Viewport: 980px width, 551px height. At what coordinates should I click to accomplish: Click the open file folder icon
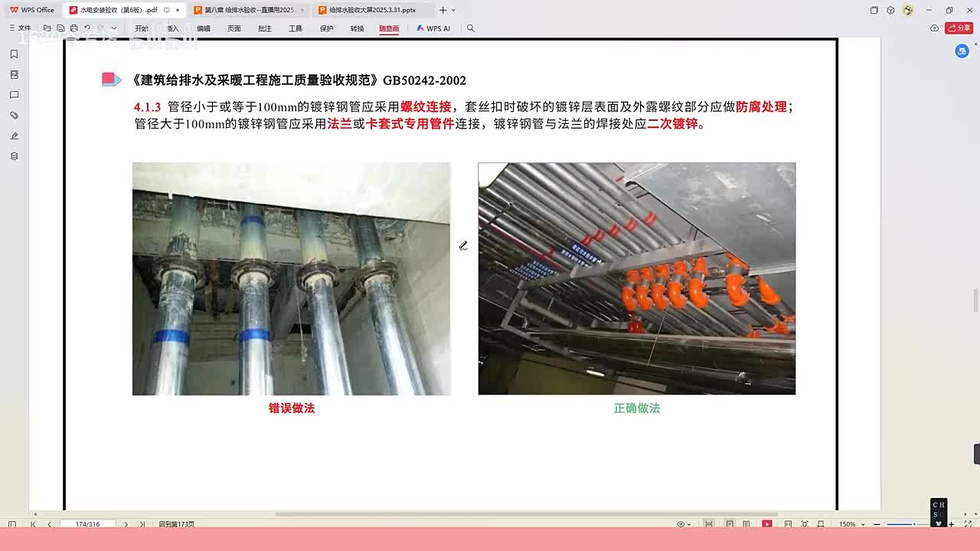47,28
